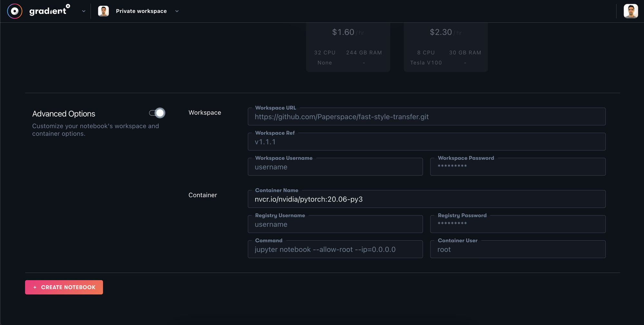The height and width of the screenshot is (325, 644).
Task: Edit the Container Name field
Action: pos(427,199)
